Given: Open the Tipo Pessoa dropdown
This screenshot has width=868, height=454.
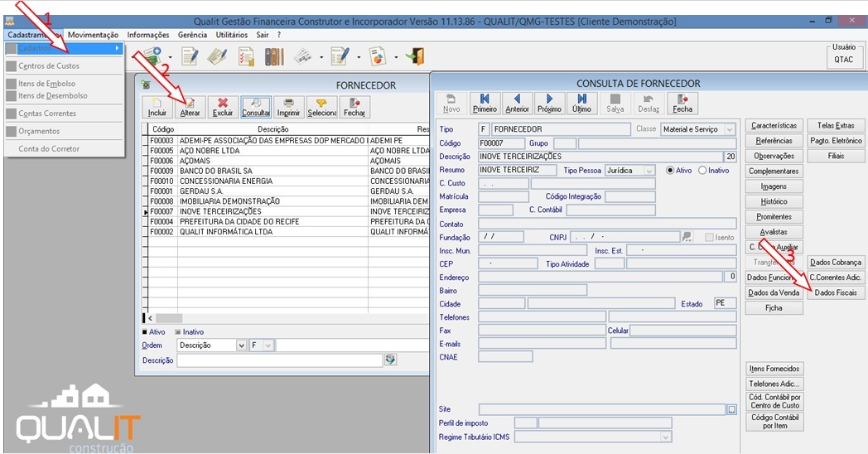Looking at the screenshot, I should (650, 171).
